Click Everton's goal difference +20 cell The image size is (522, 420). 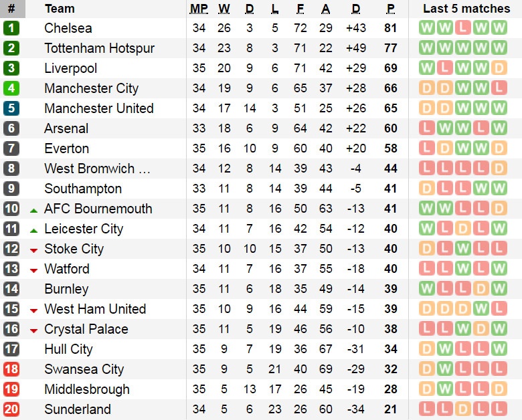[355, 148]
